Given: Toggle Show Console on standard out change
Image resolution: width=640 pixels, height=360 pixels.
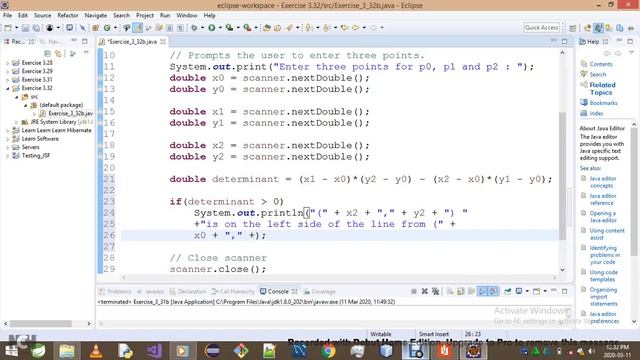Looking at the screenshot, I should (482, 291).
